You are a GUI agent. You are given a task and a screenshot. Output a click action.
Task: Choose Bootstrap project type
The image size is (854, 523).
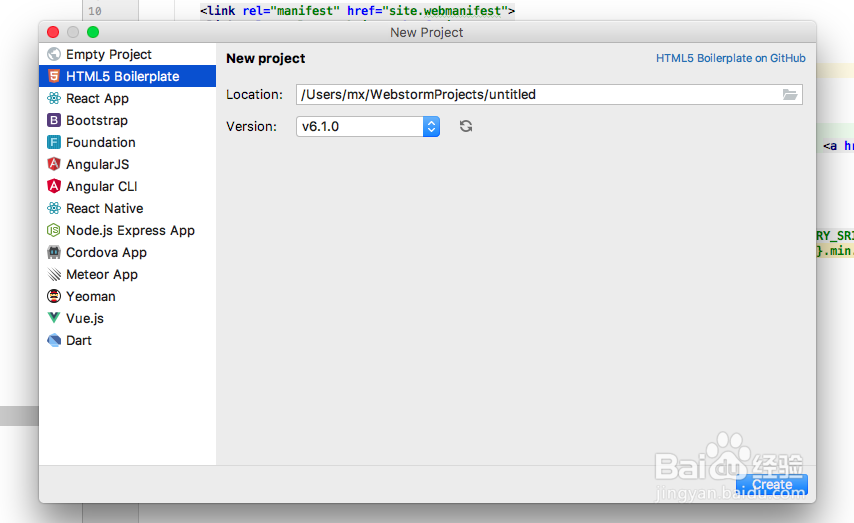point(127,120)
